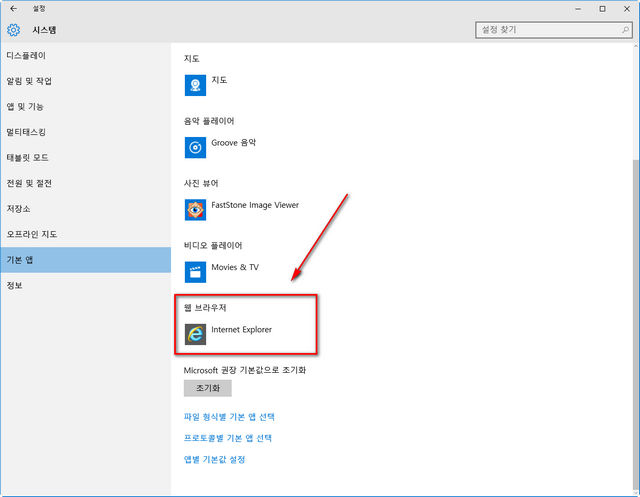Close the Settings window
Screen dimensions: 640x497
[x=627, y=9]
